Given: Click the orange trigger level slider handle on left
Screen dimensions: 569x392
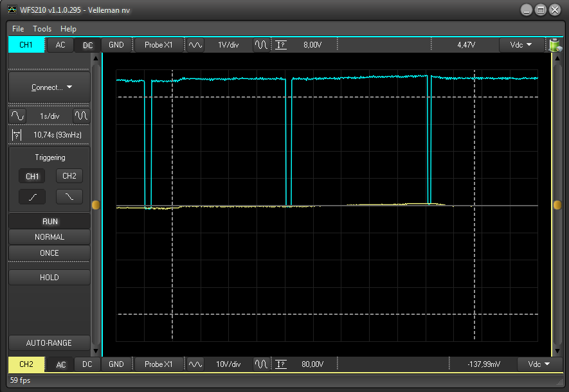Looking at the screenshot, I should click(x=96, y=205).
